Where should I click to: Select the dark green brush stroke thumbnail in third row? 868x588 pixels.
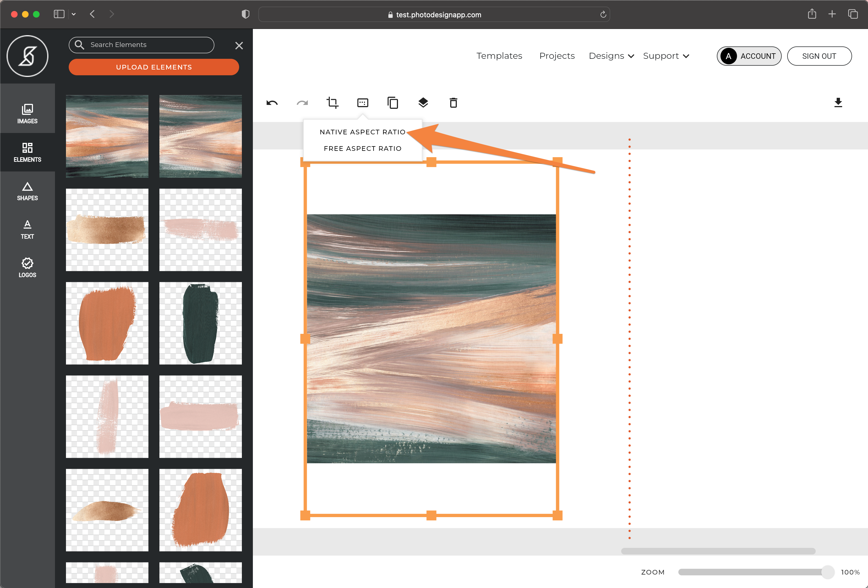tap(201, 323)
